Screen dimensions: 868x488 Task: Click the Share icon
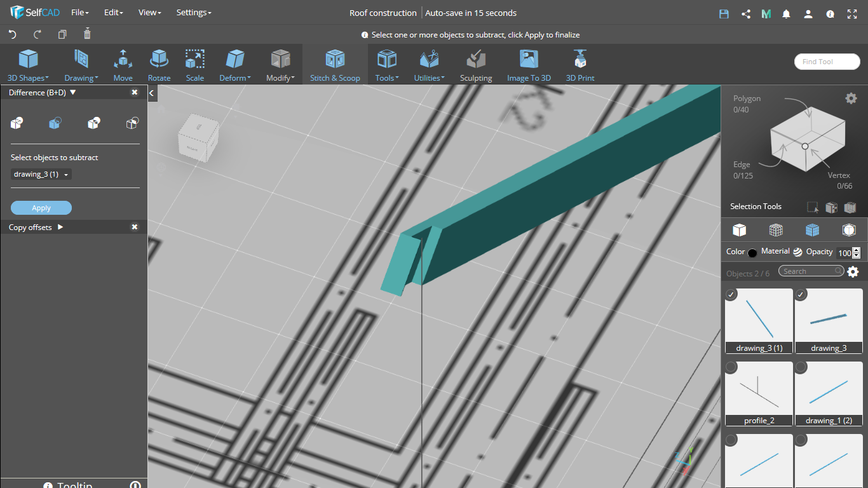(746, 13)
